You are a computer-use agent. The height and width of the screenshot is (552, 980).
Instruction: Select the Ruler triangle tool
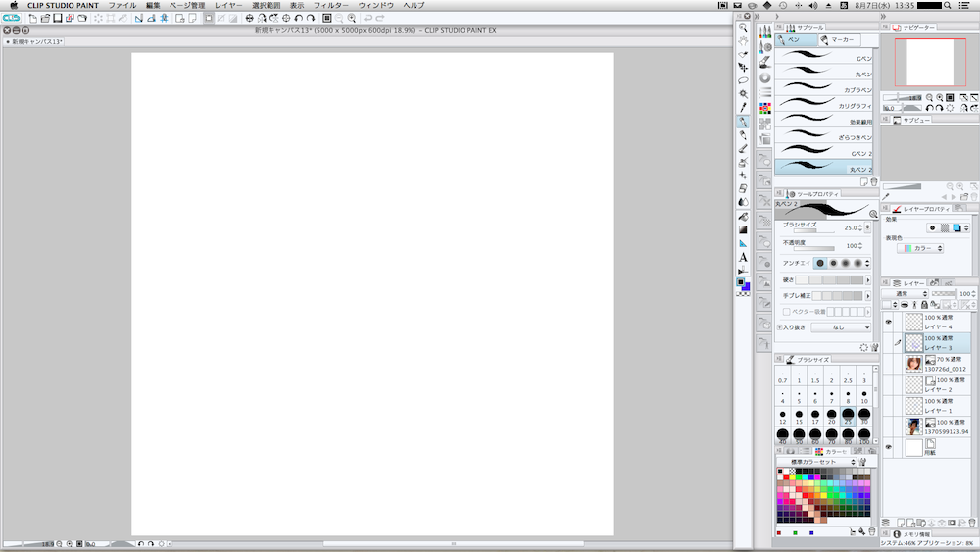[743, 244]
